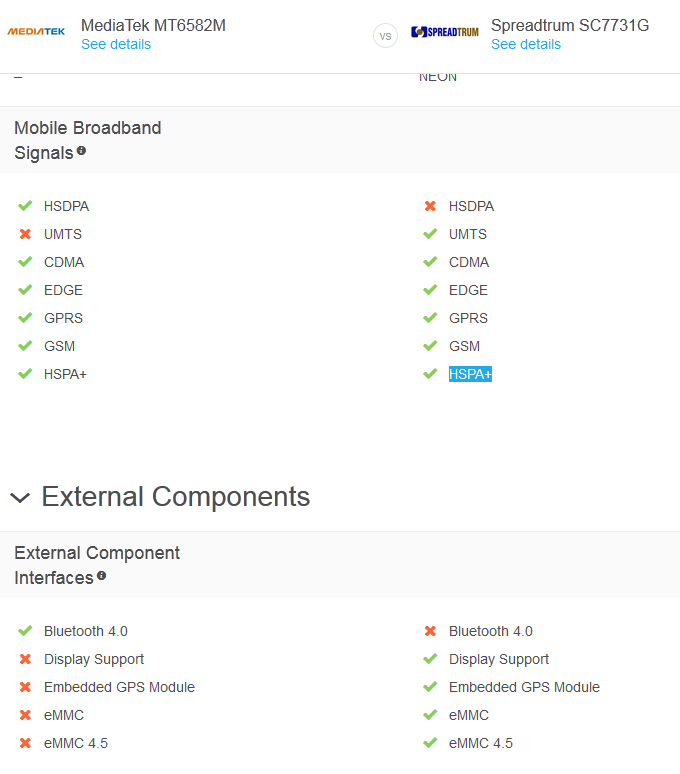Click green check beside Spreadtrum GPRS
The height and width of the screenshot is (774, 680).
[x=430, y=318]
